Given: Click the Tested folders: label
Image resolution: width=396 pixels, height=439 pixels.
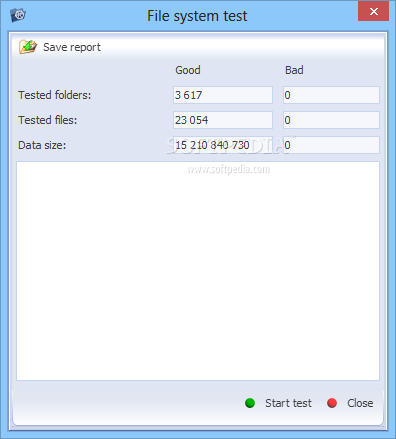Looking at the screenshot, I should [54, 95].
